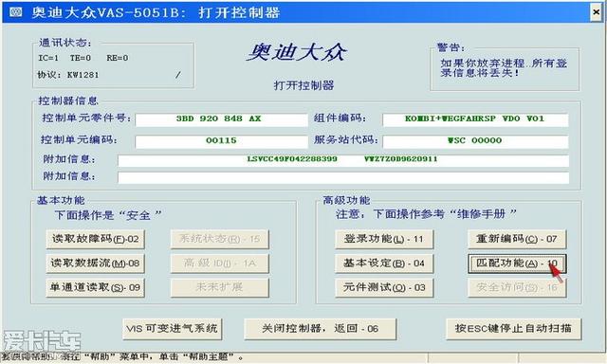
Task: Open 读取数据流(M)-08 function
Action: [95, 264]
